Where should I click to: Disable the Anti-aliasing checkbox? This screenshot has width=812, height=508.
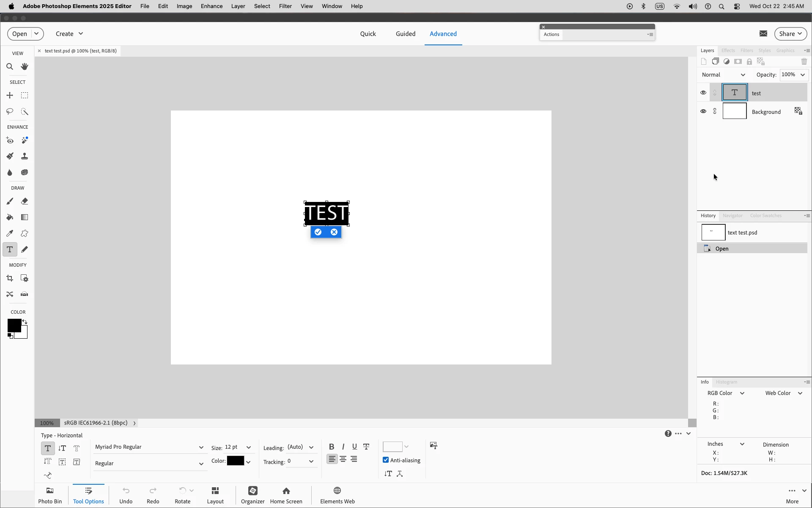[386, 460]
